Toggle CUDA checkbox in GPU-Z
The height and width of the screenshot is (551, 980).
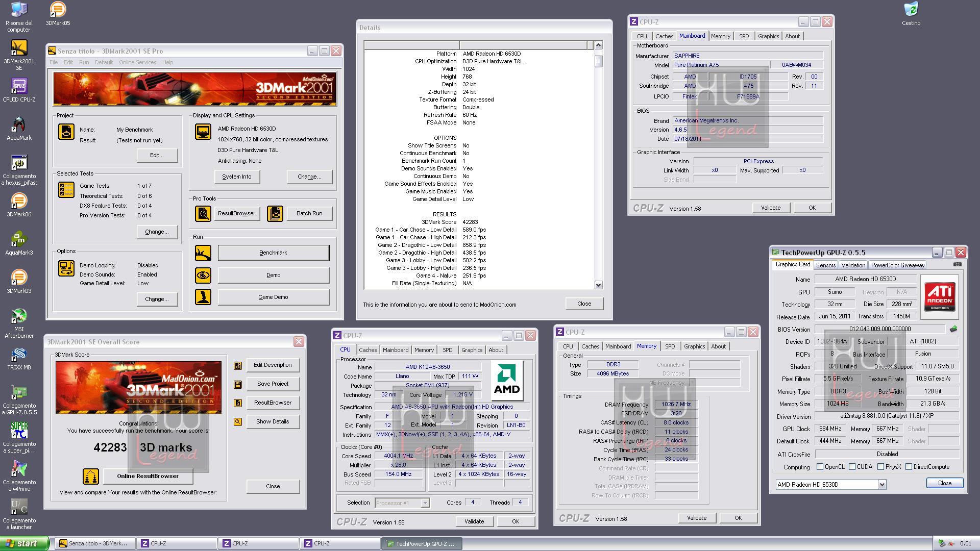point(852,467)
